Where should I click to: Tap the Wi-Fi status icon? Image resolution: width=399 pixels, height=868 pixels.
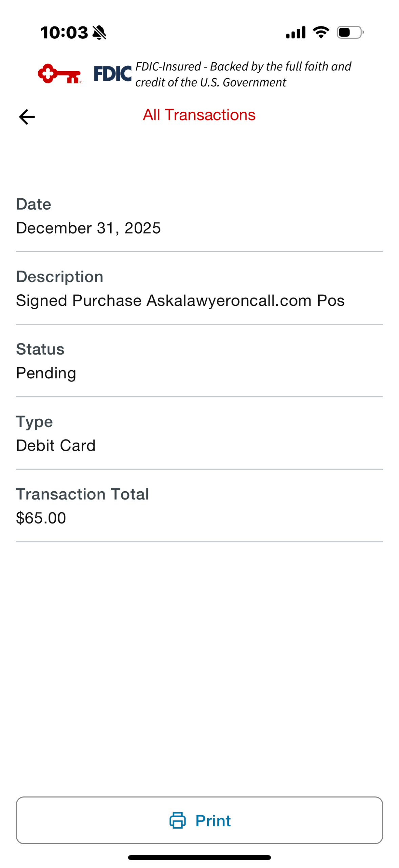(x=321, y=32)
